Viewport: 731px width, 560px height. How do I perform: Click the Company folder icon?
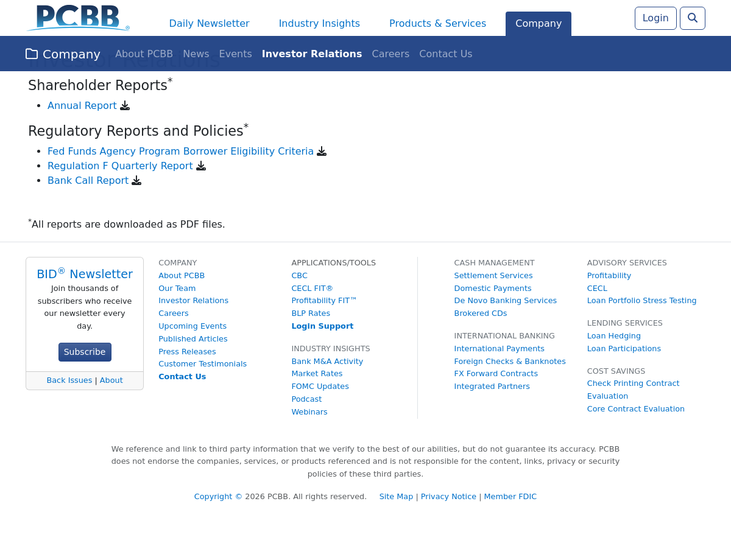click(32, 54)
